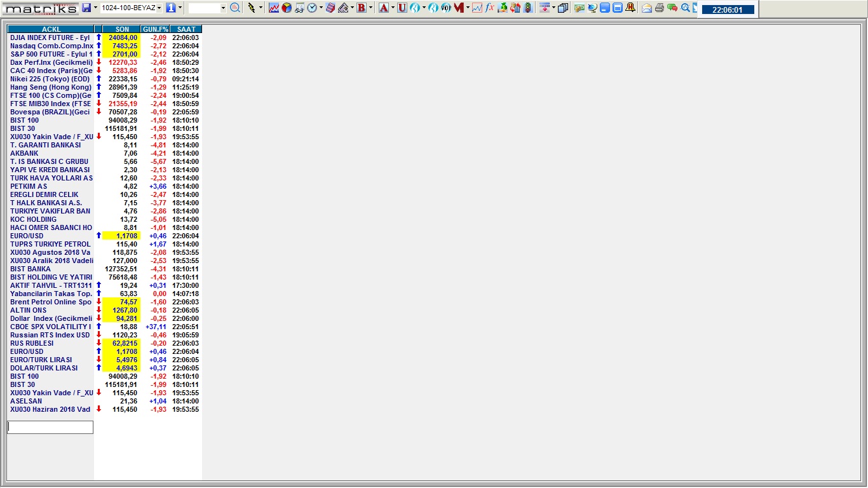This screenshot has width=868, height=488.
Task: Click the magnifier chart search icon
Action: (x=235, y=8)
